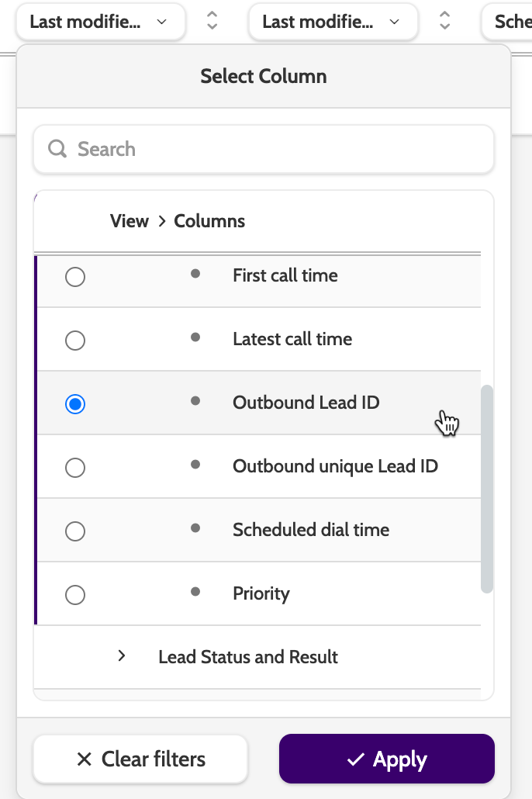Click the sort arrows after second dropdown
The height and width of the screenshot is (799, 532).
click(x=444, y=22)
